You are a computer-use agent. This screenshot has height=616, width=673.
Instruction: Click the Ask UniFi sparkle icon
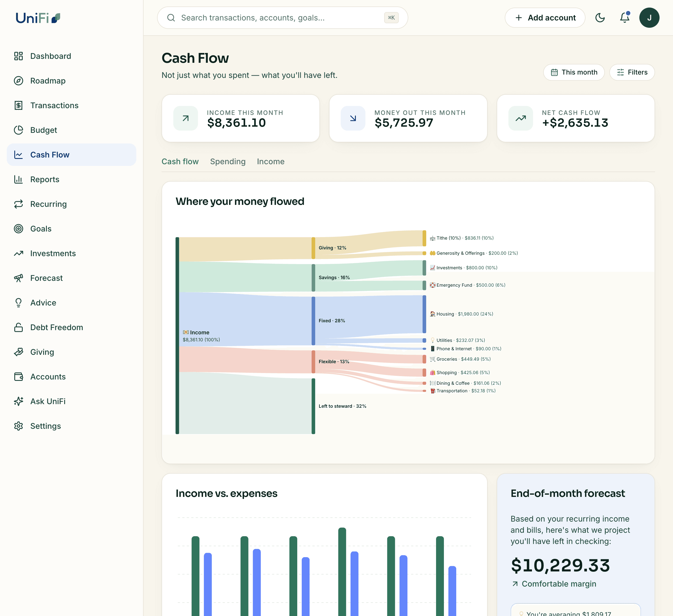tap(19, 401)
